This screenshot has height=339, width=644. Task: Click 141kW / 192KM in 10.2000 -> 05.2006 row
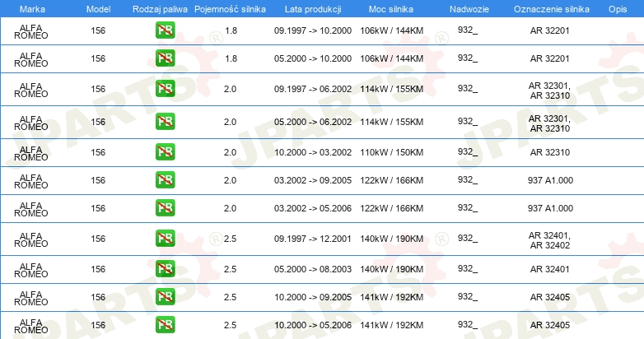click(392, 325)
